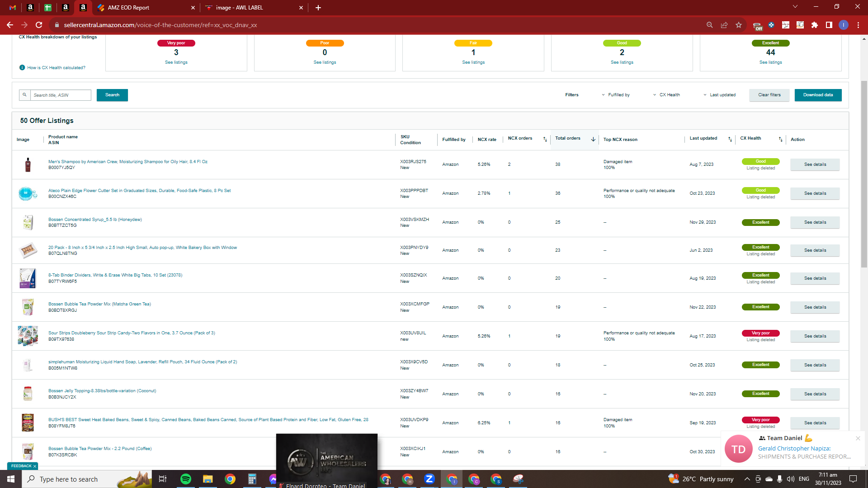See listings under the Fair category
This screenshot has width=868, height=488.
(473, 62)
